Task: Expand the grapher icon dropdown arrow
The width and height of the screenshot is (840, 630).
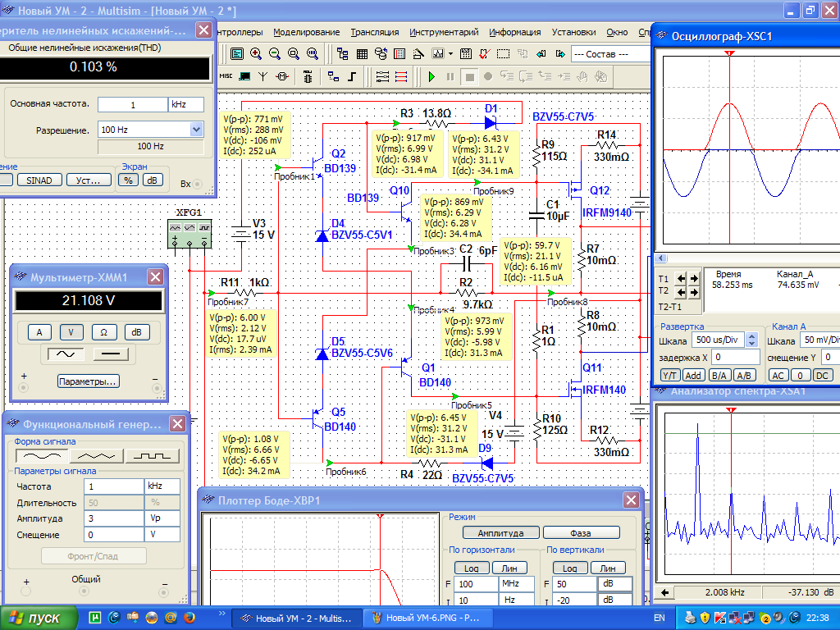Action: [450, 54]
